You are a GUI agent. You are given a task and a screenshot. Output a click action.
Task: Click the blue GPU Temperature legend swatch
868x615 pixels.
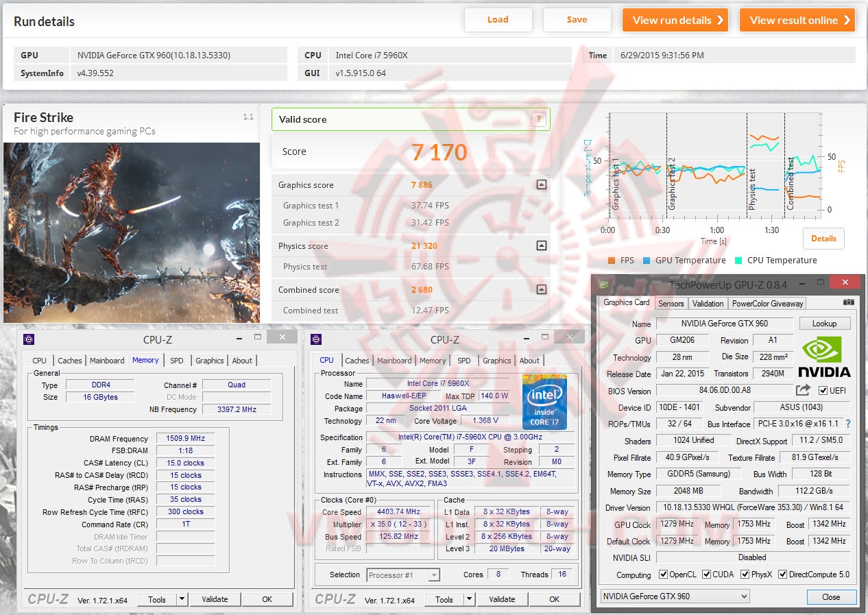pyautogui.click(x=647, y=261)
